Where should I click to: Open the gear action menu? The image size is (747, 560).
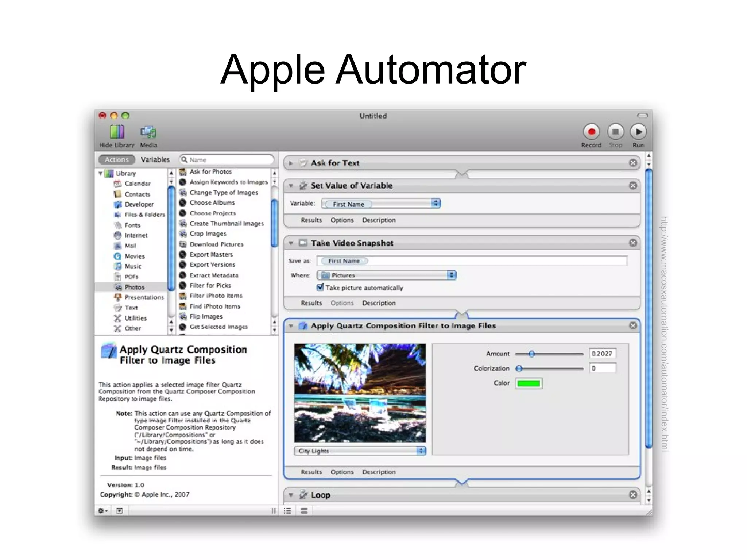coord(103,511)
